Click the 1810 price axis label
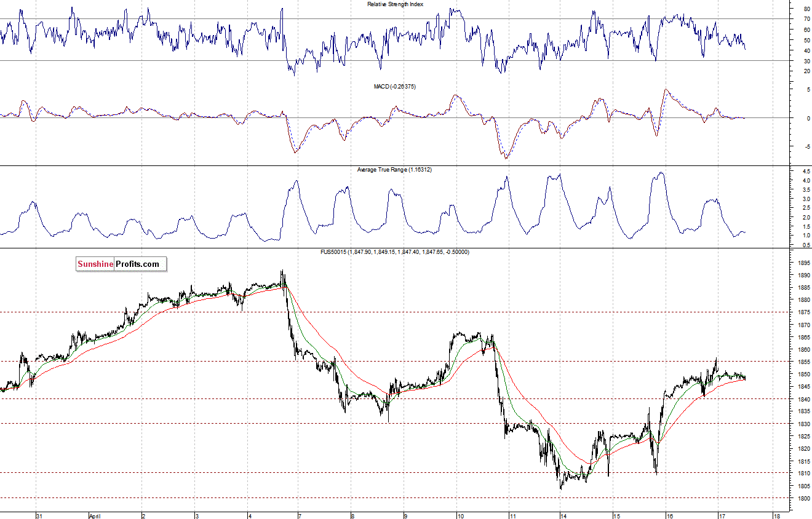 pyautogui.click(x=803, y=473)
